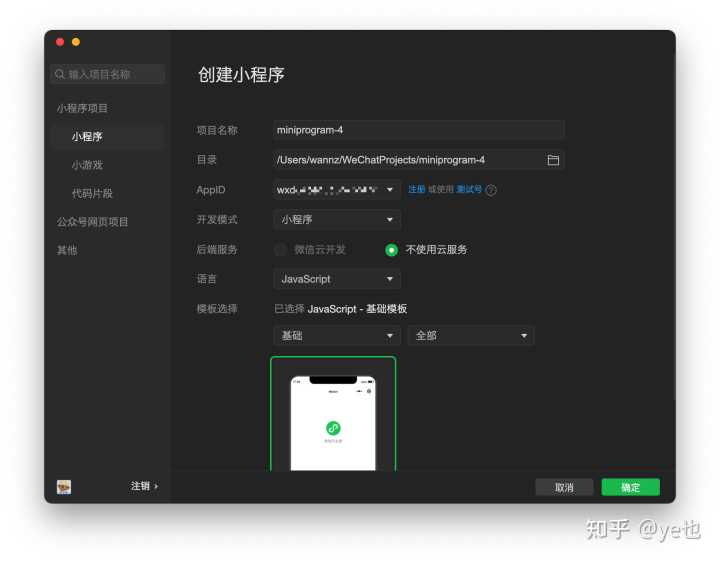Click the 确定 confirm button
The width and height of the screenshot is (720, 562).
tap(630, 487)
